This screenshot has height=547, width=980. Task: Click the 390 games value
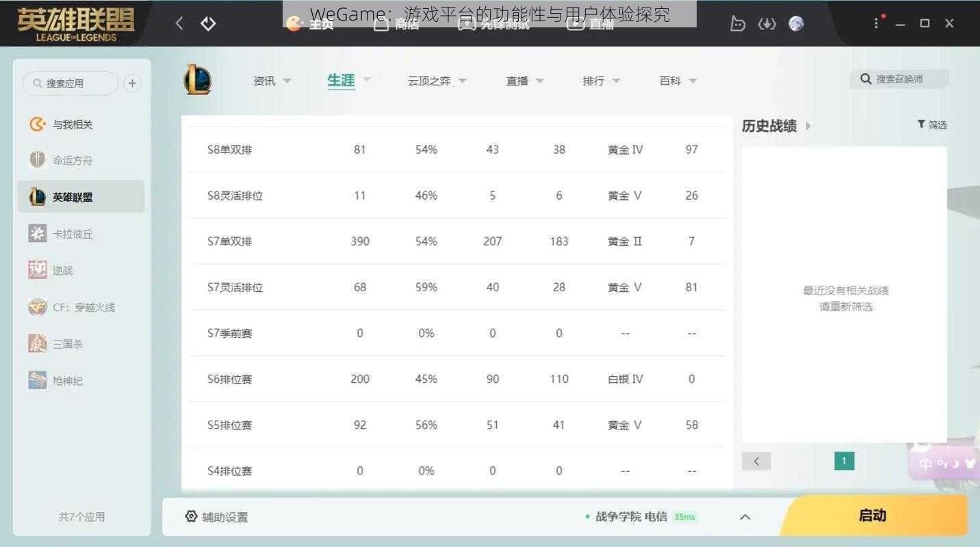(x=360, y=241)
